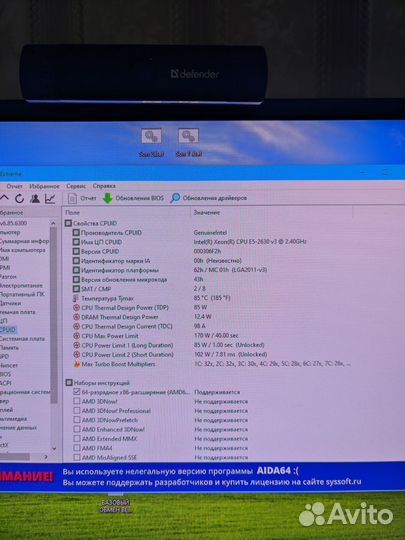
Task: Open the Сервис menu
Action: [76, 186]
